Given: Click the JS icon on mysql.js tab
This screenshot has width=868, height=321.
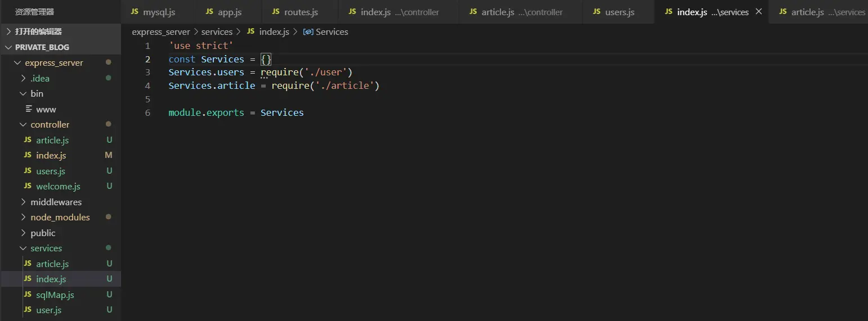Looking at the screenshot, I should pyautogui.click(x=135, y=12).
